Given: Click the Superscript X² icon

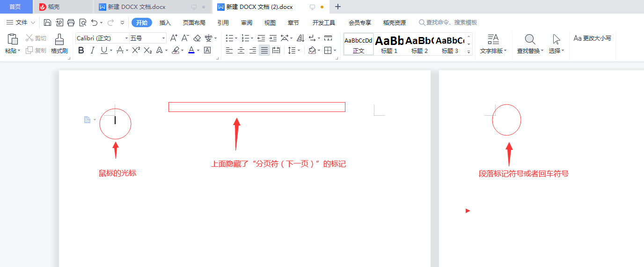Looking at the screenshot, I should 136,50.
